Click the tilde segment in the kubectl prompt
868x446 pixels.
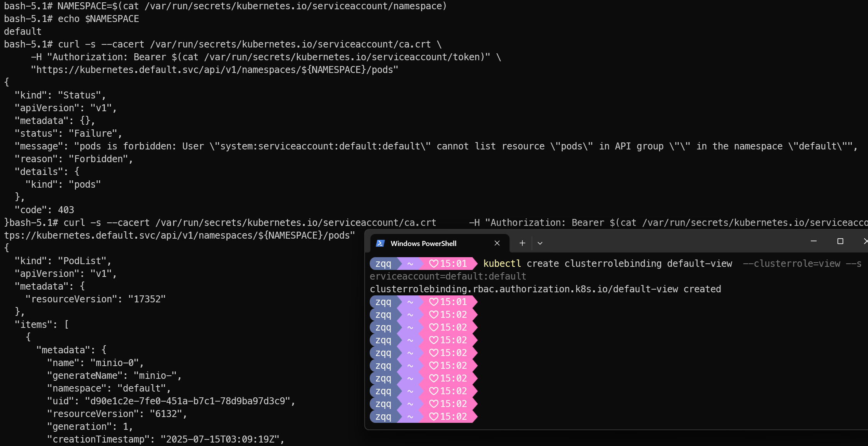coord(410,264)
